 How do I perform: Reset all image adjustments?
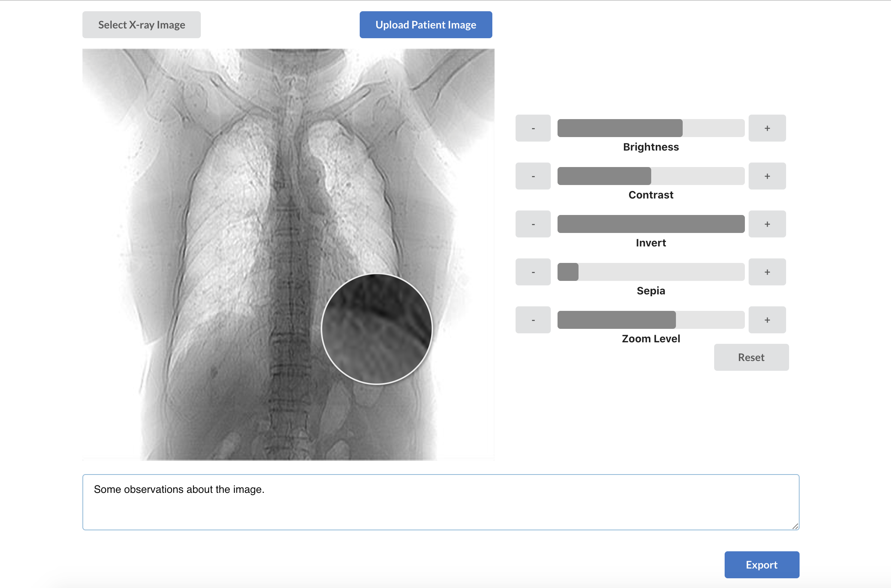751,357
